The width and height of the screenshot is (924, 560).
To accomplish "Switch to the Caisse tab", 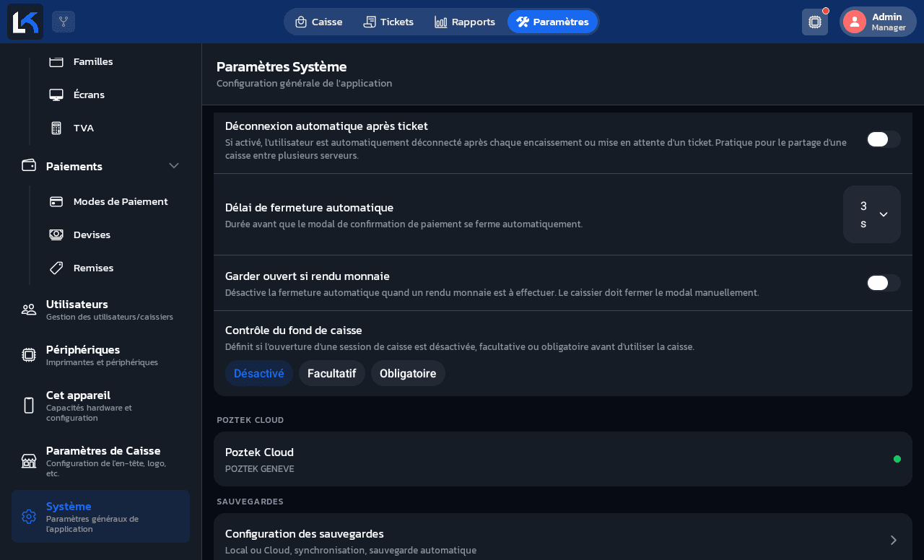I will [x=319, y=22].
